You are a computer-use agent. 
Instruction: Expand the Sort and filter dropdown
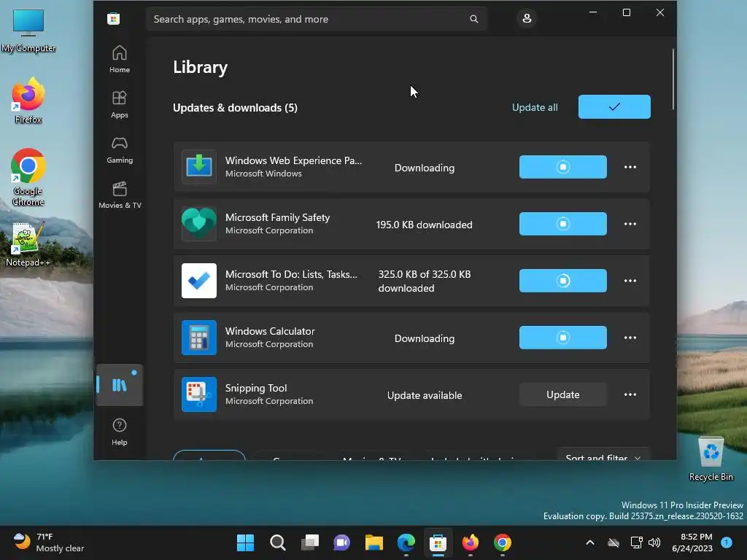click(603, 454)
